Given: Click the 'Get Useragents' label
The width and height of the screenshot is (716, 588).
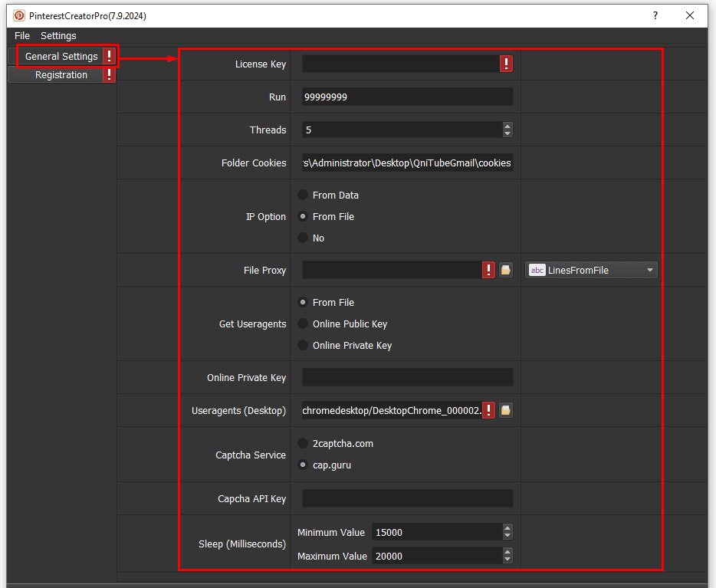Looking at the screenshot, I should click(x=252, y=324).
